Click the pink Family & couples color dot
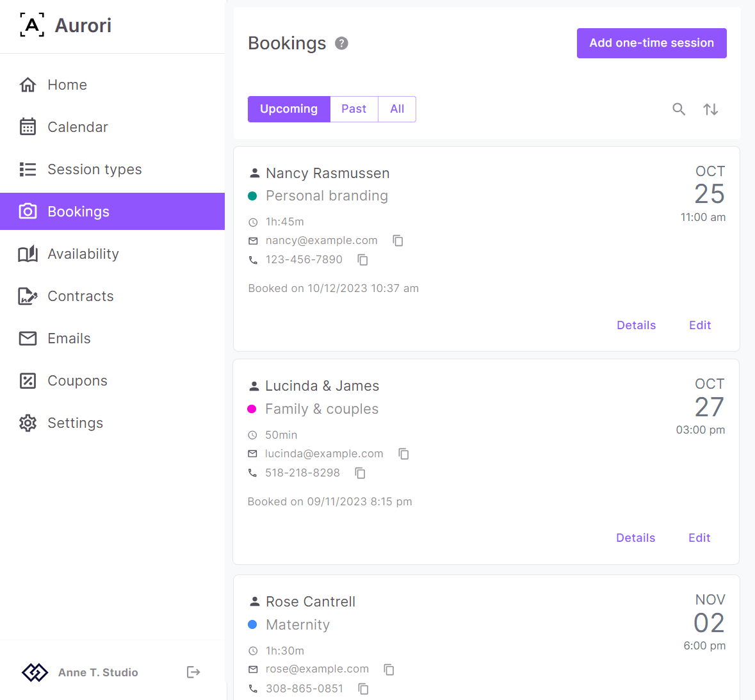 tap(252, 409)
